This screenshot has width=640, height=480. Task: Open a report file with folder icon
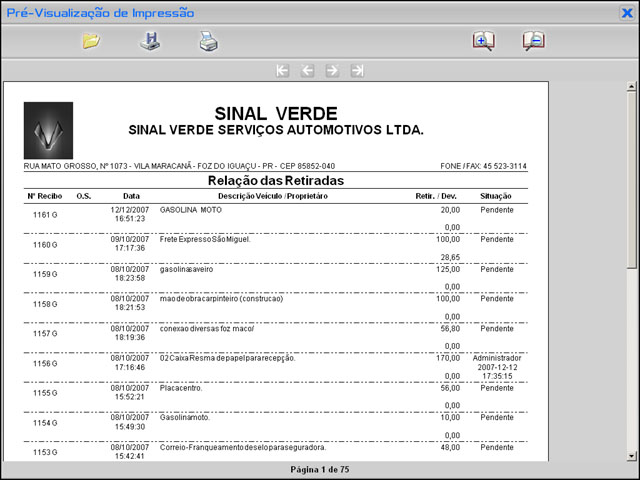pyautogui.click(x=91, y=42)
